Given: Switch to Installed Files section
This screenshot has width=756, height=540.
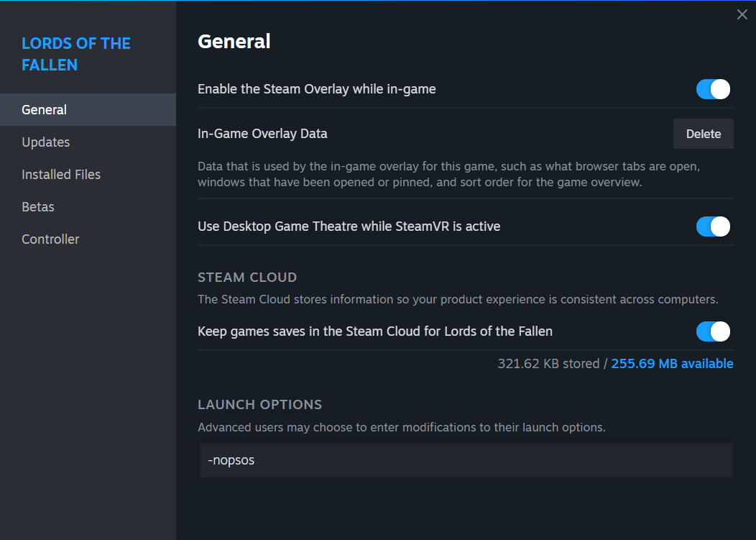Looking at the screenshot, I should point(88,174).
